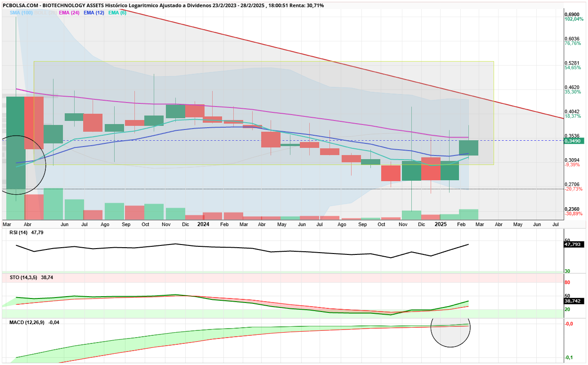
Task: Select the blue EMA (12) legend entry
Action: tap(94, 13)
